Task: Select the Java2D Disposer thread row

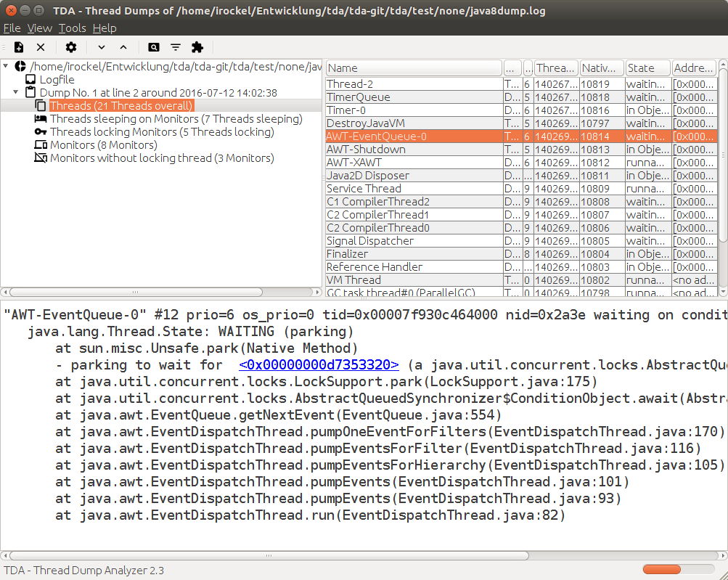Action: coord(521,176)
